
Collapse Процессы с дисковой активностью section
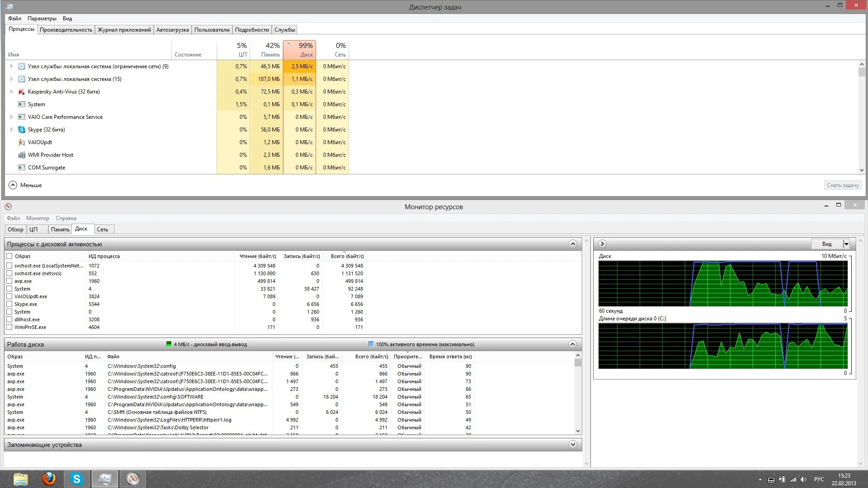(573, 244)
